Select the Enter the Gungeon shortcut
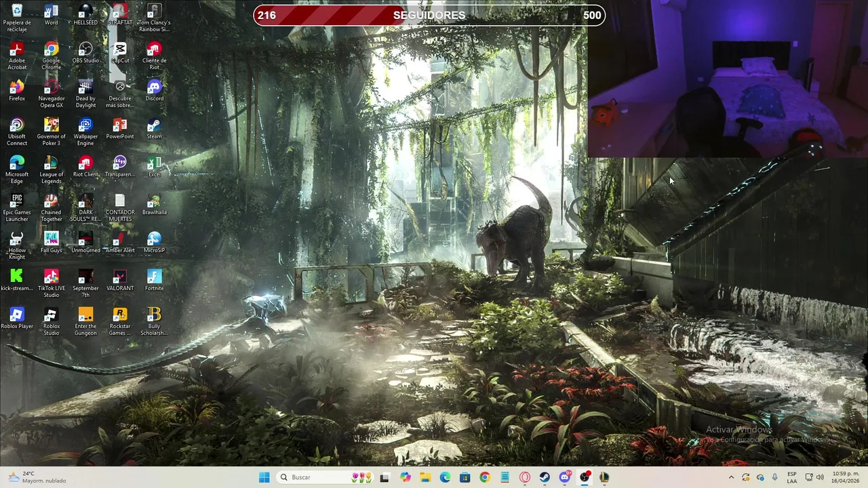 [85, 321]
